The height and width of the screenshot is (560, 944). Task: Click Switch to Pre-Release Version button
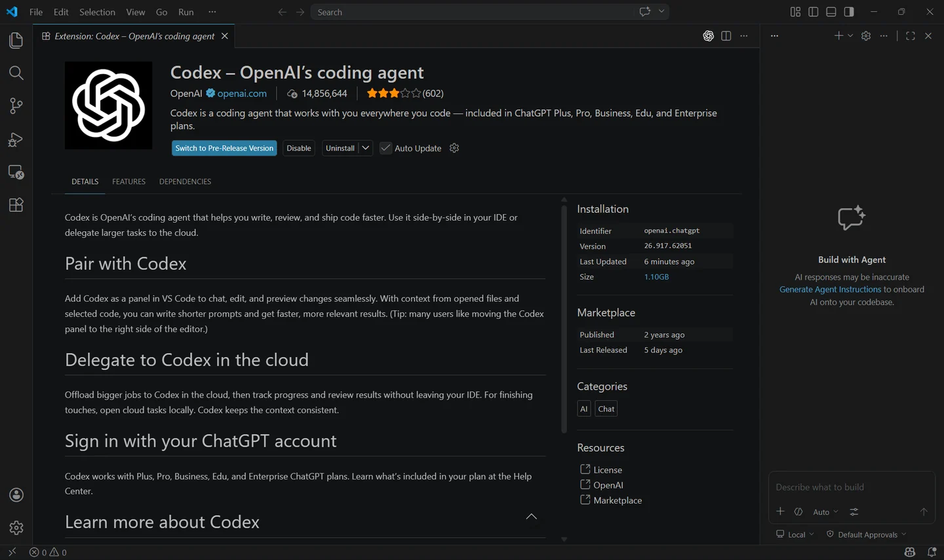[x=224, y=148]
